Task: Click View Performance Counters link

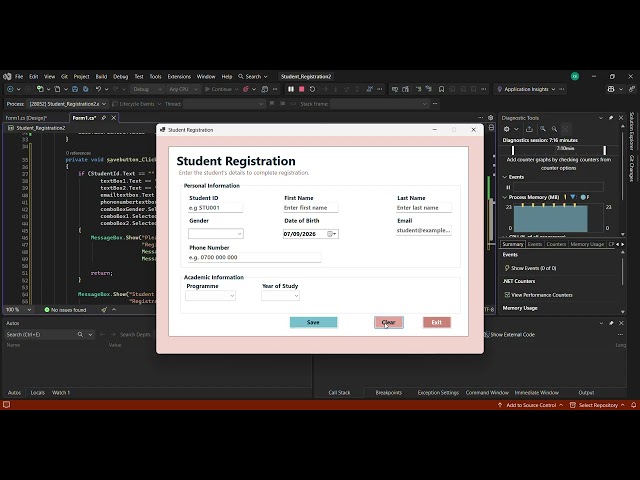Action: point(542,295)
